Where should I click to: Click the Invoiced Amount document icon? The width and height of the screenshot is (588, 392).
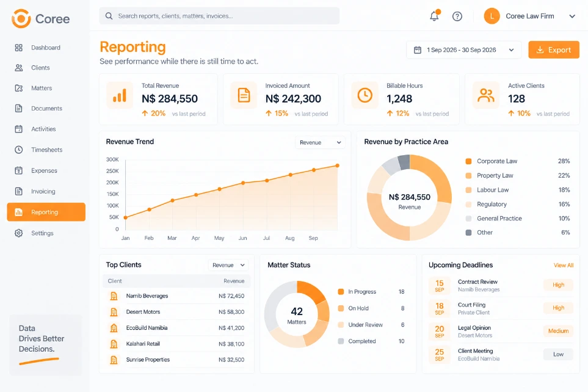click(x=244, y=95)
